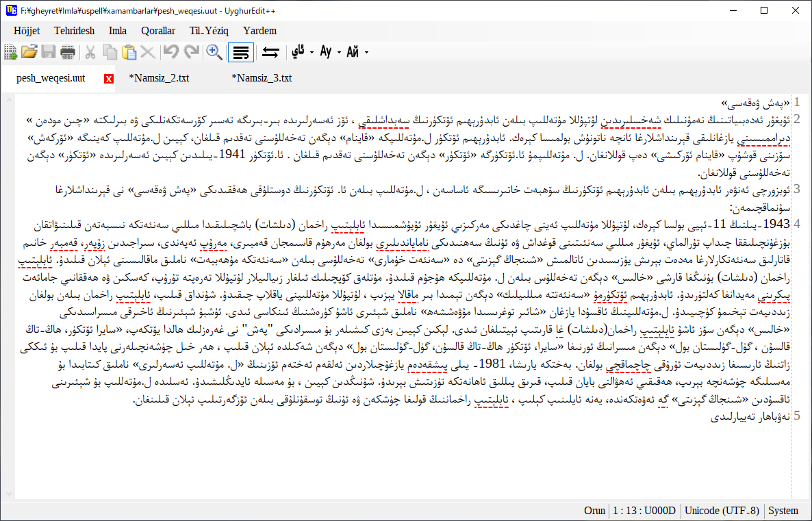Click the System field in status bar
812x521 pixels.
(783, 511)
